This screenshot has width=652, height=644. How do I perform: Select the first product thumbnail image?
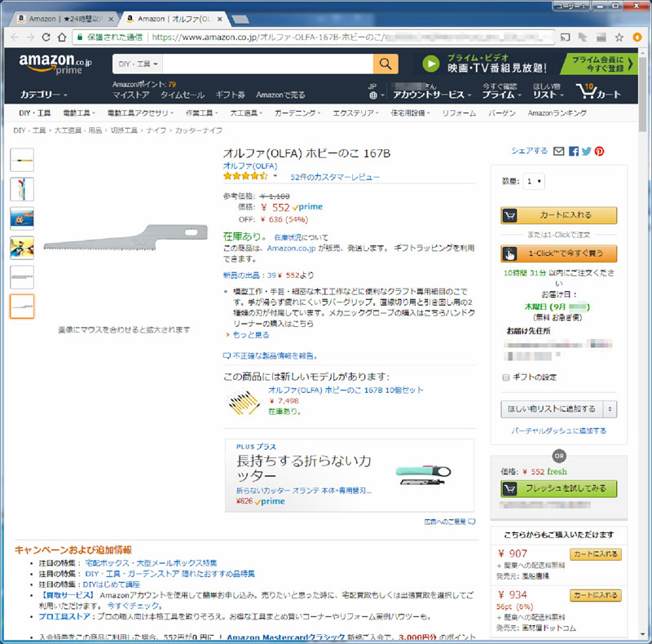click(x=22, y=160)
